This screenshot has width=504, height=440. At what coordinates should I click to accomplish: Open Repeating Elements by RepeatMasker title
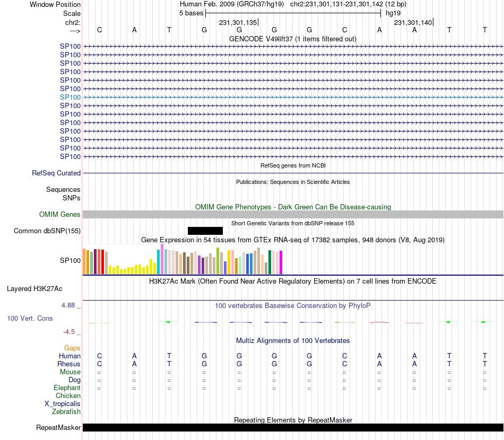click(x=293, y=420)
